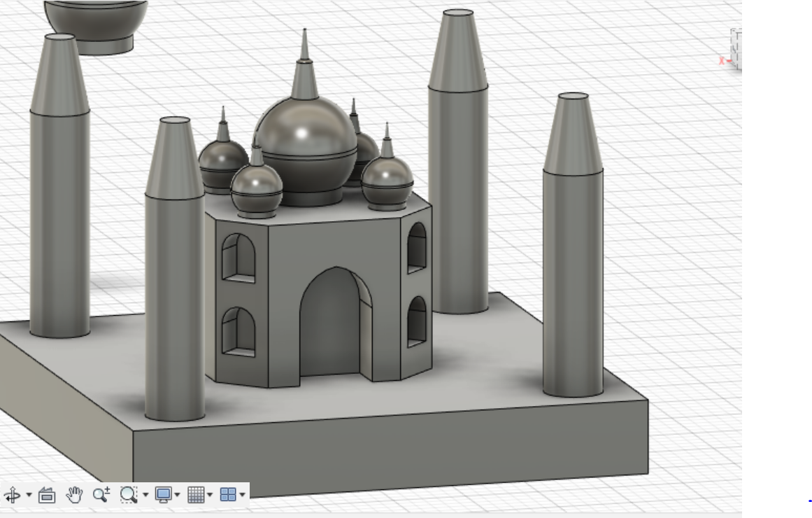Expand the Grid and Snaps dropdown arrow
The width and height of the screenshot is (812, 518).
[210, 495]
